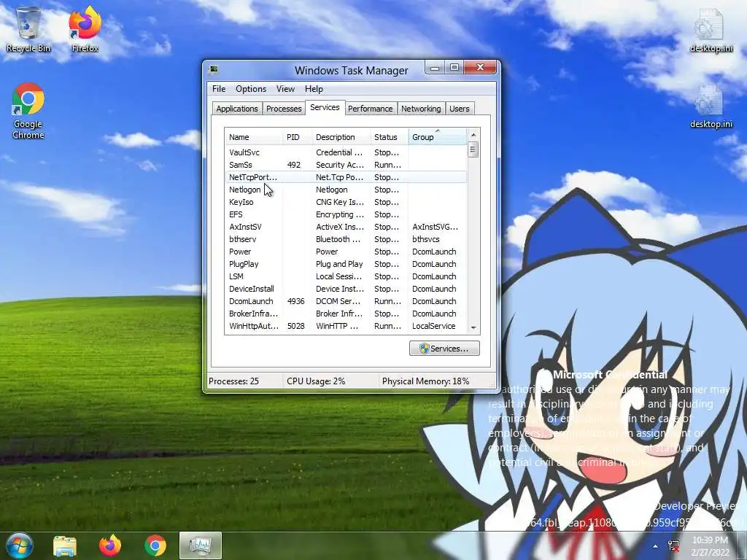The width and height of the screenshot is (747, 560).
Task: Click PID 492 cell
Action: click(x=294, y=165)
